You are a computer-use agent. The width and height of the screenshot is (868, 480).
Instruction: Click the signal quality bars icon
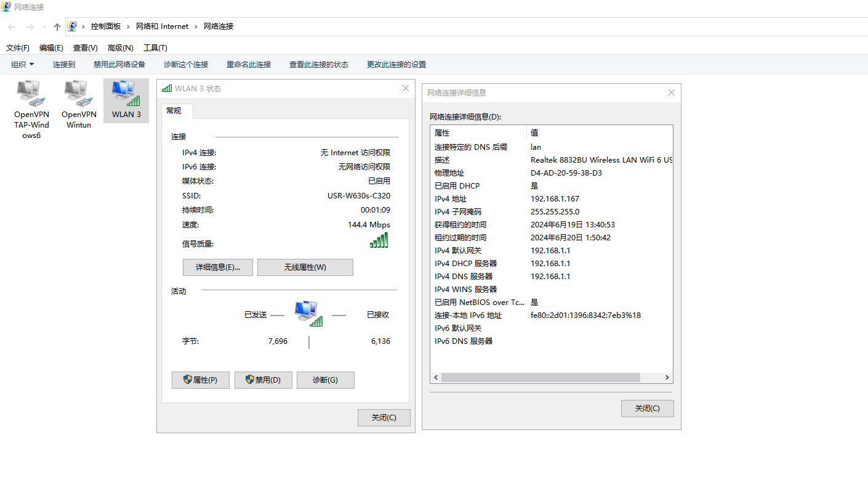pos(379,240)
